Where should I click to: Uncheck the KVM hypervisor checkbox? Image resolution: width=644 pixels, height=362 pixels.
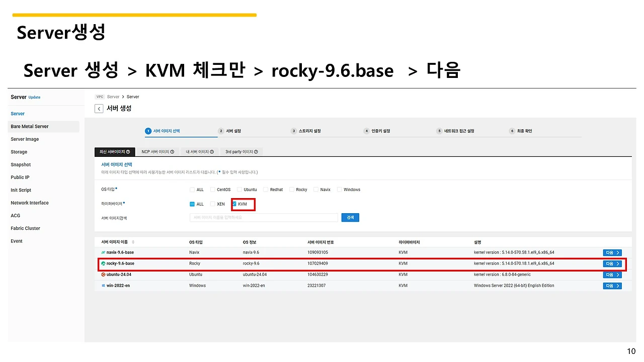point(234,204)
